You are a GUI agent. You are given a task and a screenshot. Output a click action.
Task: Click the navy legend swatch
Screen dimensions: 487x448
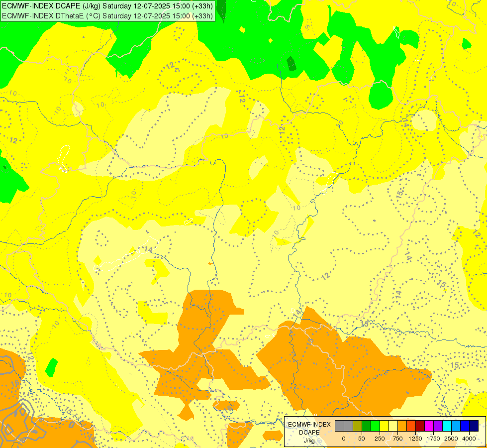coord(474,426)
